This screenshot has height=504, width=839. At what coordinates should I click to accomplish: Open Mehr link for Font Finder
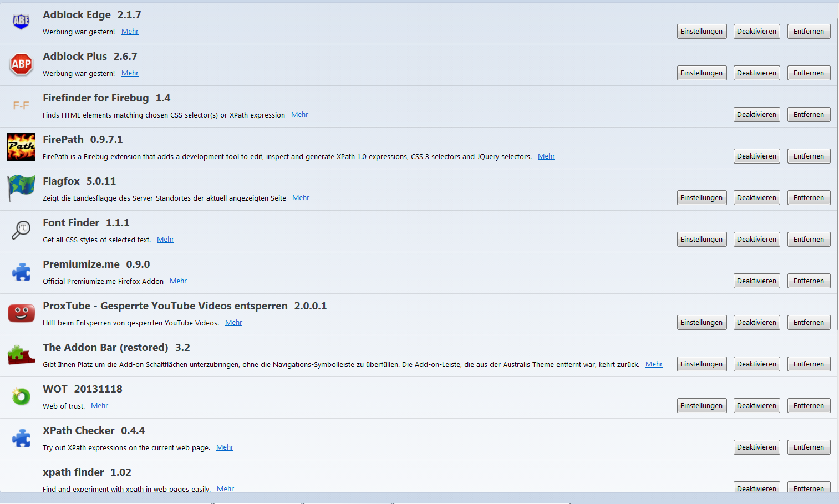[x=165, y=240]
